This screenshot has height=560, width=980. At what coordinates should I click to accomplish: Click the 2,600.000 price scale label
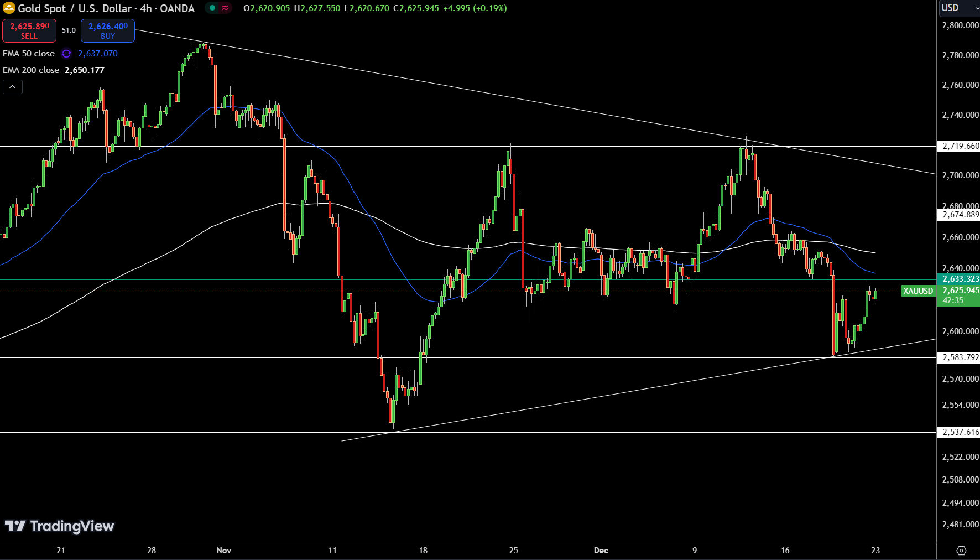960,331
